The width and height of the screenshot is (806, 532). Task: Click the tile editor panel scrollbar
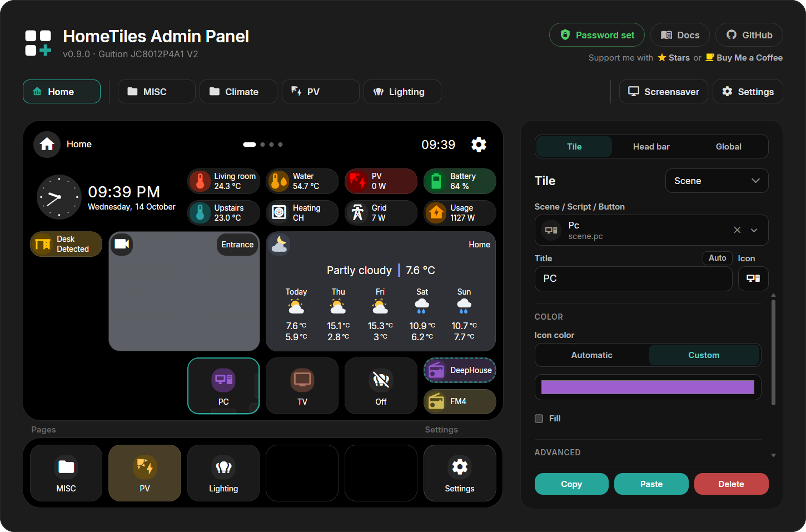(773, 352)
